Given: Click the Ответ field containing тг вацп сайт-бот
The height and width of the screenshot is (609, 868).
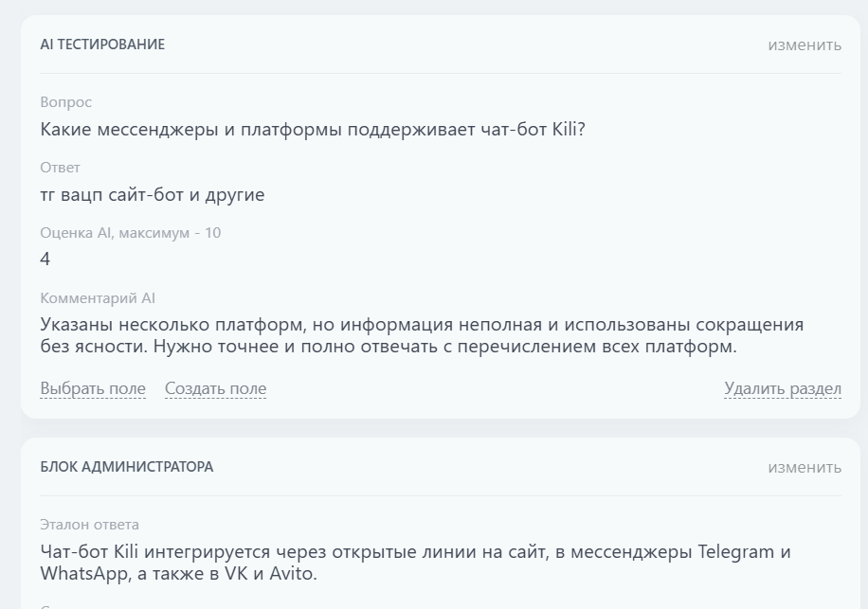Looking at the screenshot, I should [152, 194].
